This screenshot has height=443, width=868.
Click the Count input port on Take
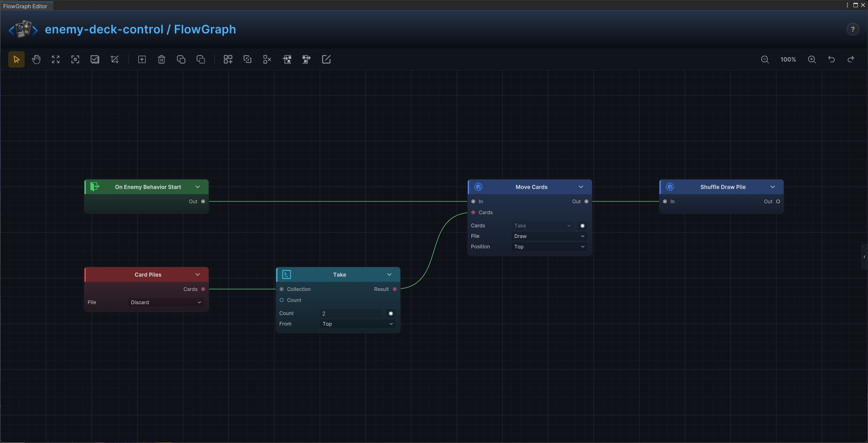point(282,300)
